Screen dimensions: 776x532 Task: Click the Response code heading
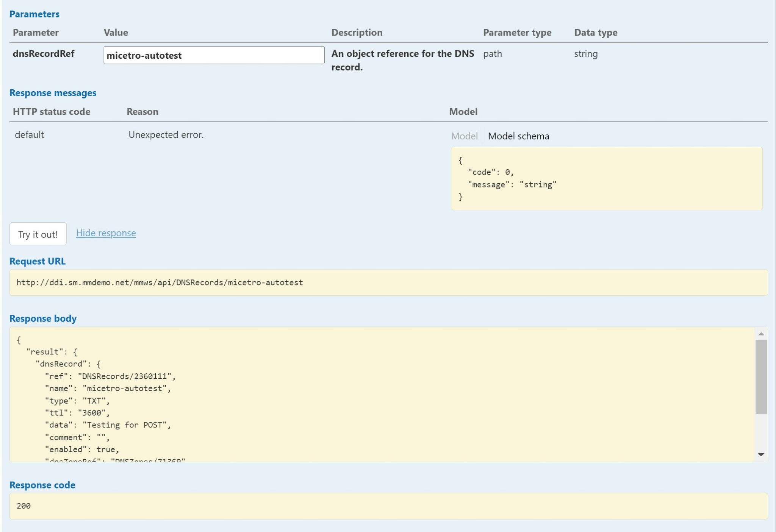pos(42,485)
